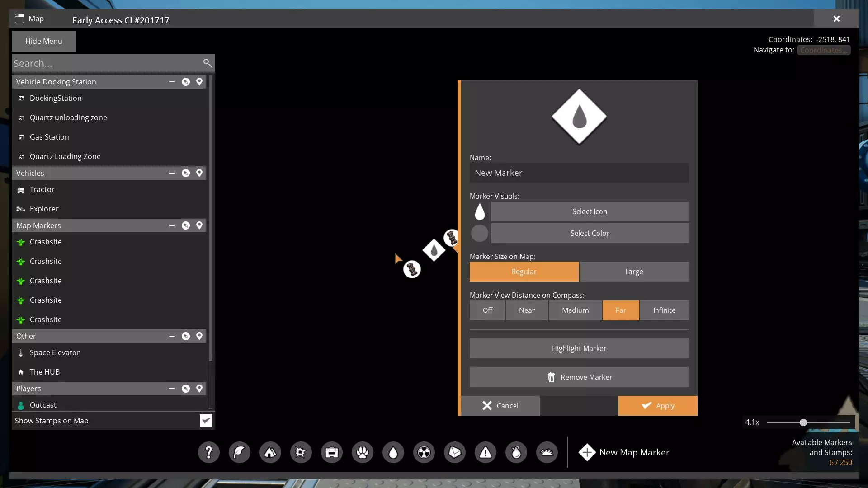Click the marker Name input field
This screenshot has height=488, width=868.
point(579,173)
